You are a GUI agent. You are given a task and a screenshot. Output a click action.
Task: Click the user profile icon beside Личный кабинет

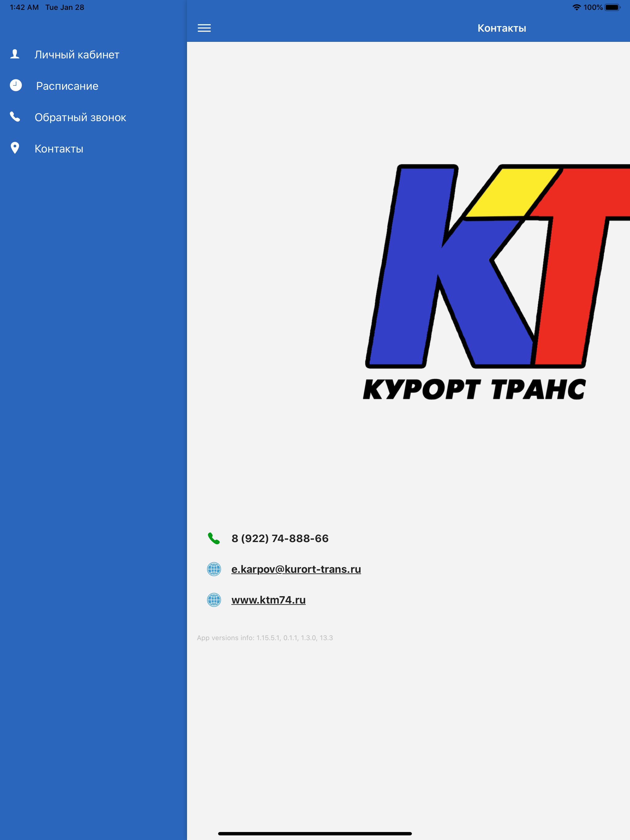[15, 54]
